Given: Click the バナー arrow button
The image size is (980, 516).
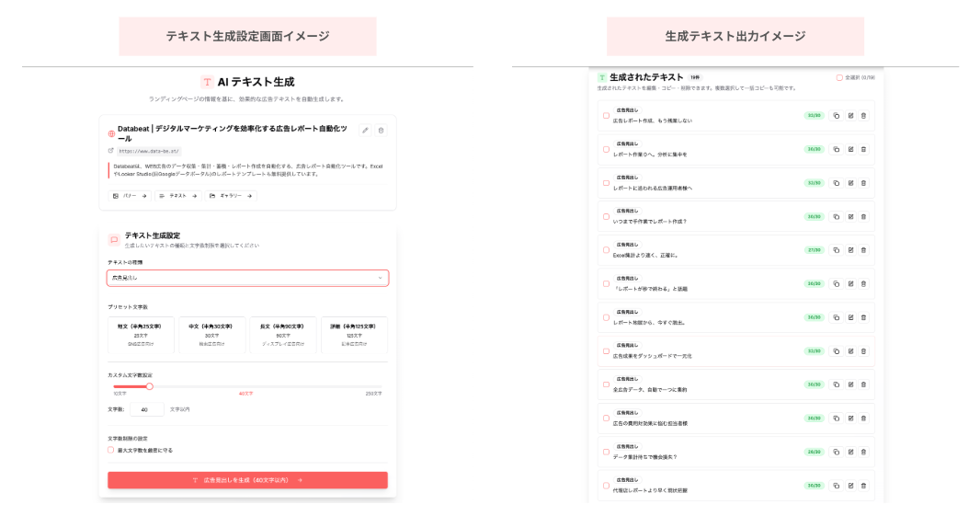Looking at the screenshot, I should point(130,196).
